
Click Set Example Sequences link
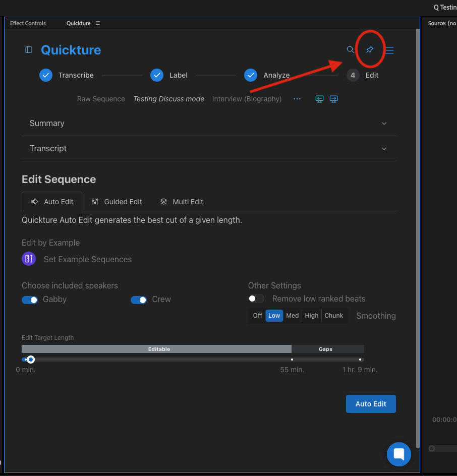pos(88,259)
